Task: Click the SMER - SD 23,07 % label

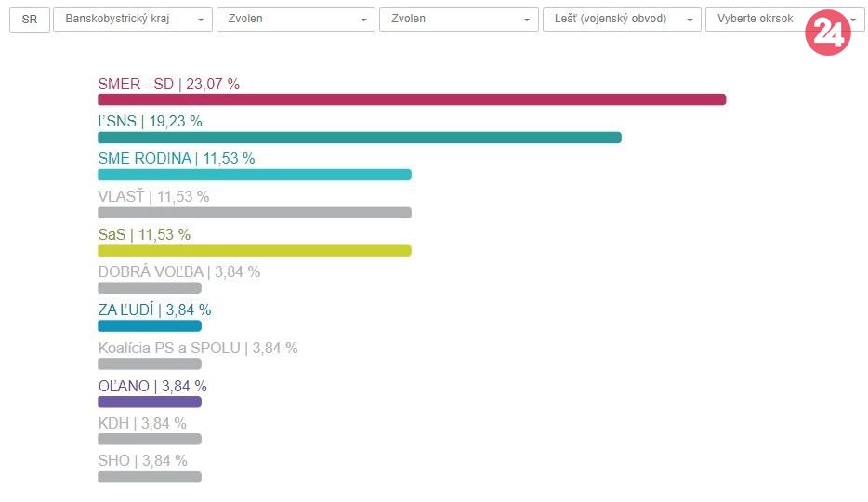Action: click(168, 84)
